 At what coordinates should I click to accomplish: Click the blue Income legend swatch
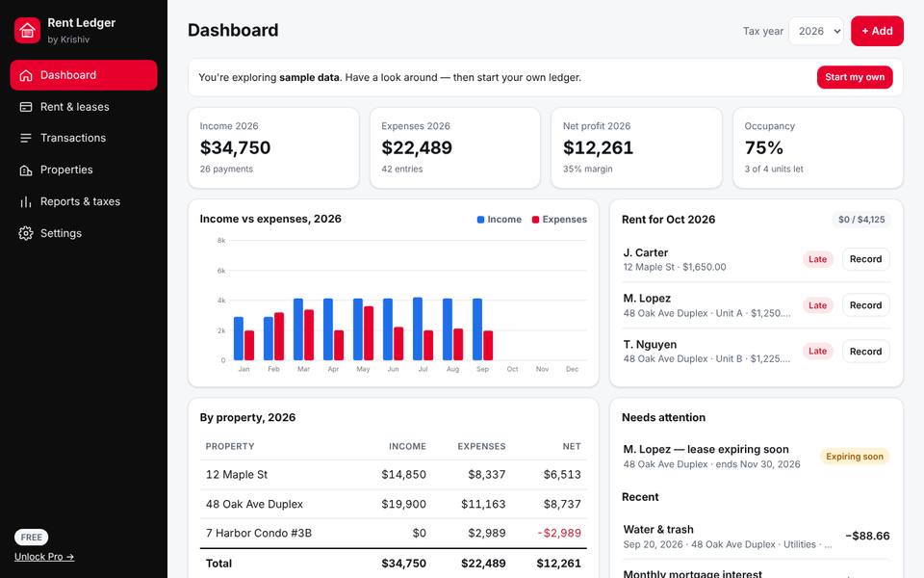(480, 220)
